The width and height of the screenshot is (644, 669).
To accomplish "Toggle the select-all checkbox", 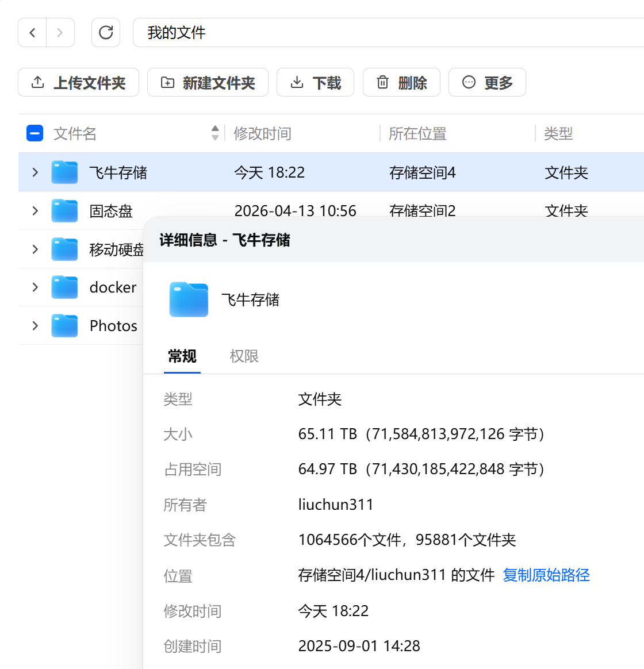I will 34,133.
